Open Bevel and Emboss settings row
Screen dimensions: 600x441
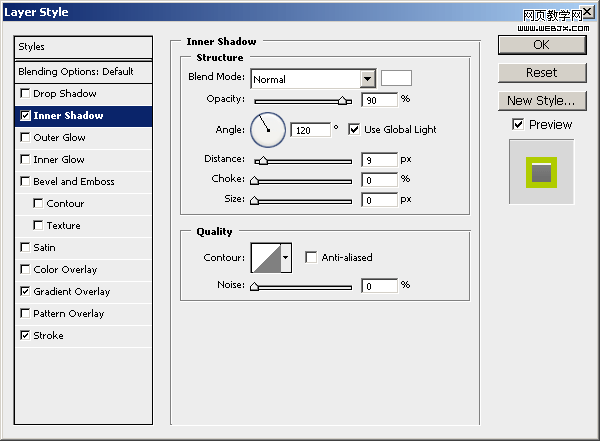coord(83,181)
